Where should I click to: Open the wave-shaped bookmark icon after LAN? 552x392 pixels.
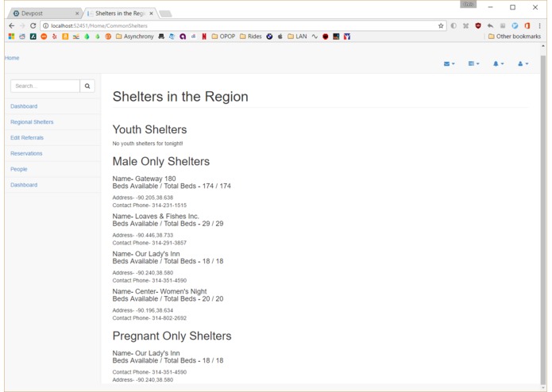315,37
